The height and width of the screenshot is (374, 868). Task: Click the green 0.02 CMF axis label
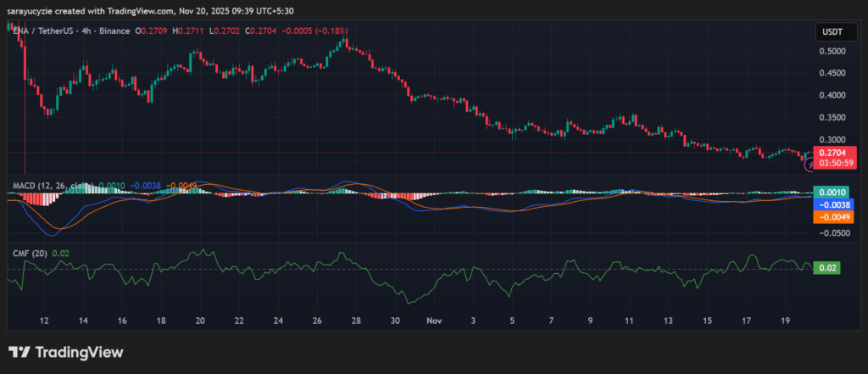tap(826, 268)
